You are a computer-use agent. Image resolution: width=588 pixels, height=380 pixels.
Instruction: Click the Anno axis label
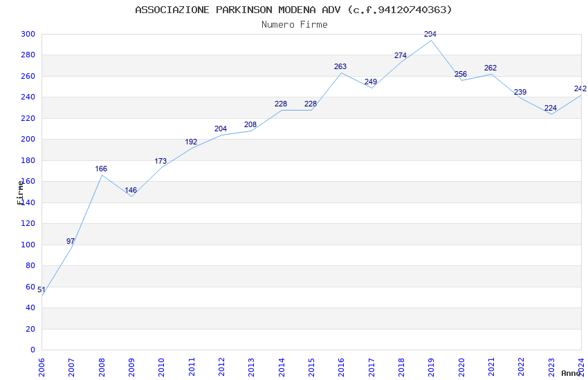coord(571,373)
